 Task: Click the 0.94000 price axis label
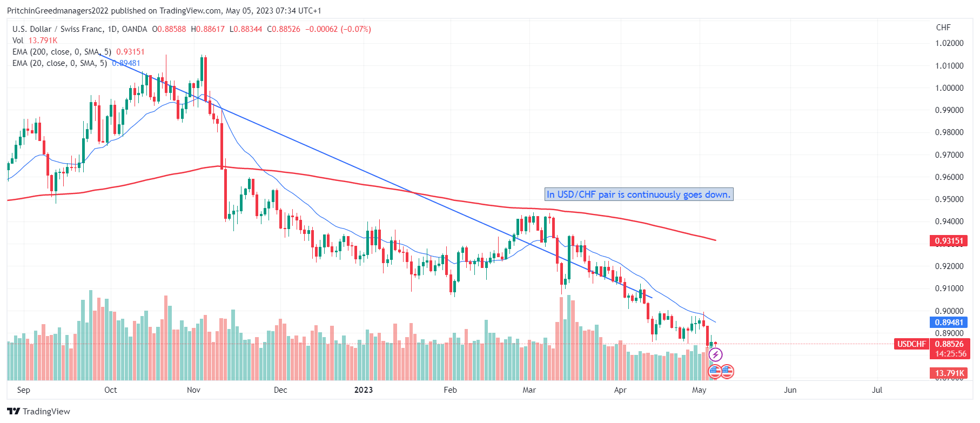pyautogui.click(x=949, y=221)
